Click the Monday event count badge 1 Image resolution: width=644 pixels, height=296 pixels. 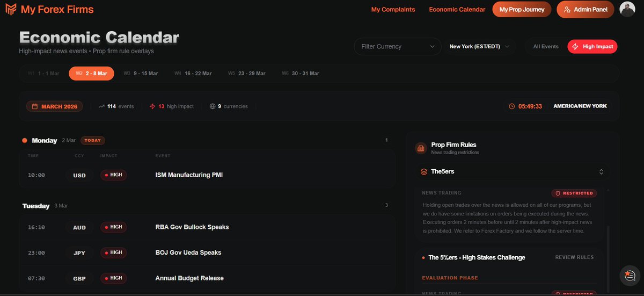386,140
